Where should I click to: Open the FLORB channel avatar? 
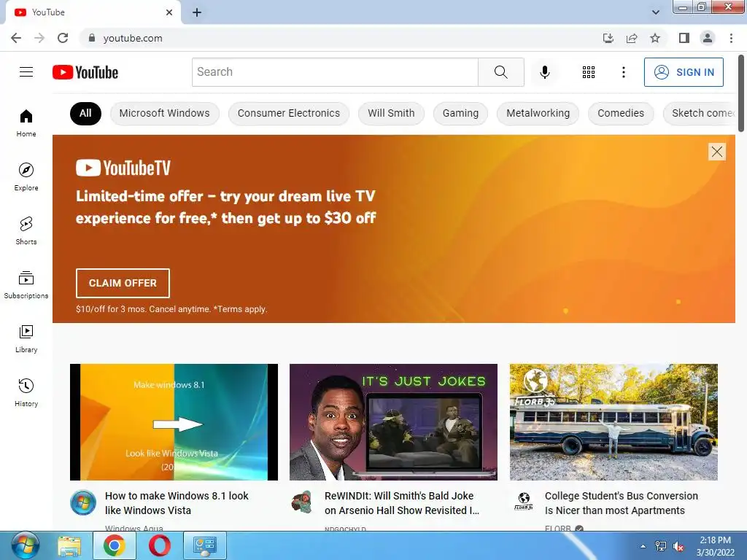524,501
